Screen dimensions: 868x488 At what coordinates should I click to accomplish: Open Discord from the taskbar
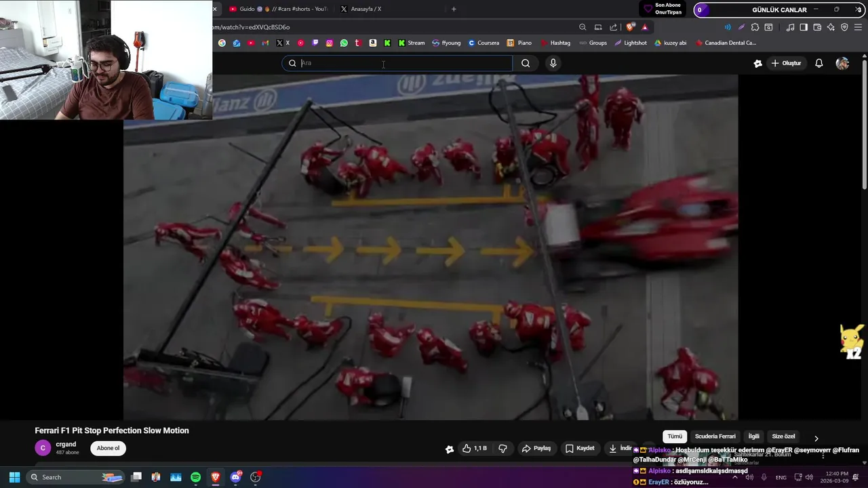click(235, 477)
